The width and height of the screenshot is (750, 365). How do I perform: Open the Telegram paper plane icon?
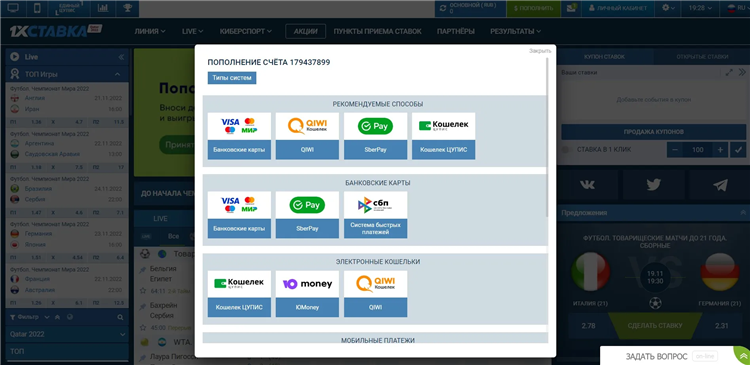click(720, 185)
